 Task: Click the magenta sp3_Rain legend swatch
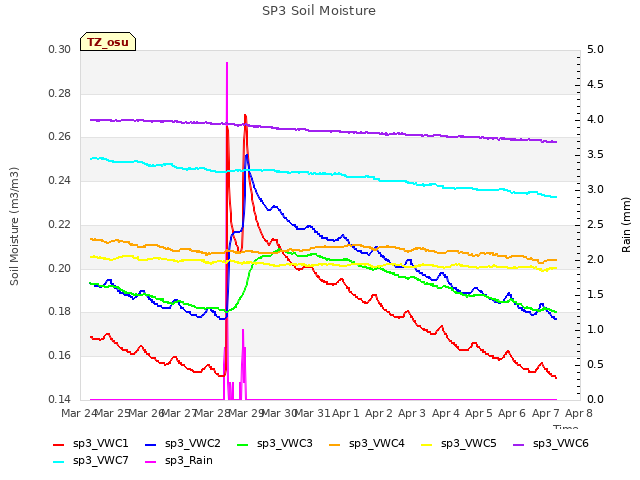(151, 462)
